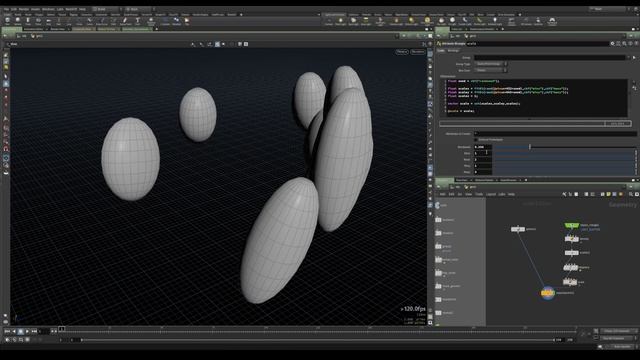
Task: Open the parameter pane gear menu
Action: point(612,43)
